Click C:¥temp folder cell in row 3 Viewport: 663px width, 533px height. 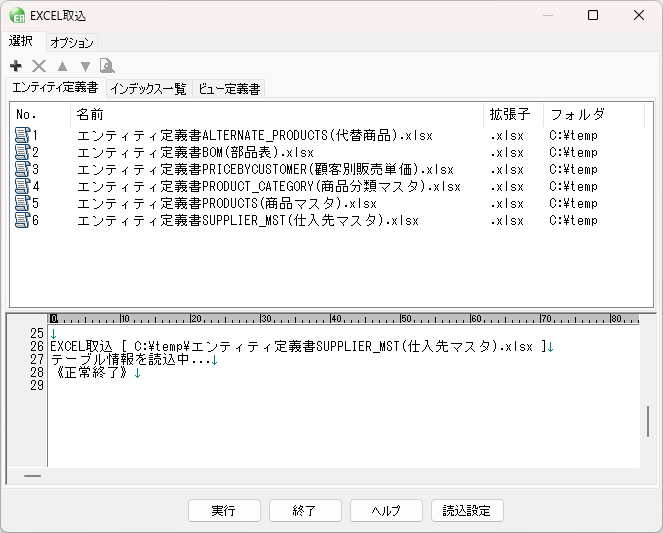pyautogui.click(x=573, y=169)
